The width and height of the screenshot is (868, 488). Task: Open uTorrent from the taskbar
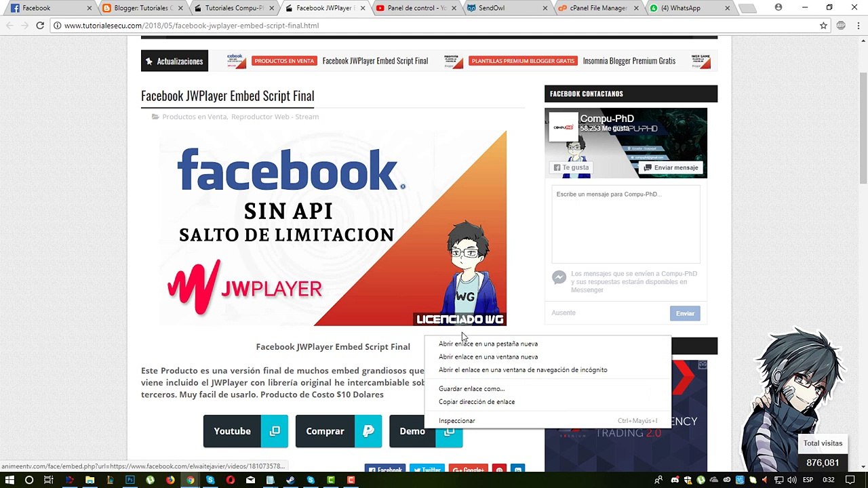point(150,480)
